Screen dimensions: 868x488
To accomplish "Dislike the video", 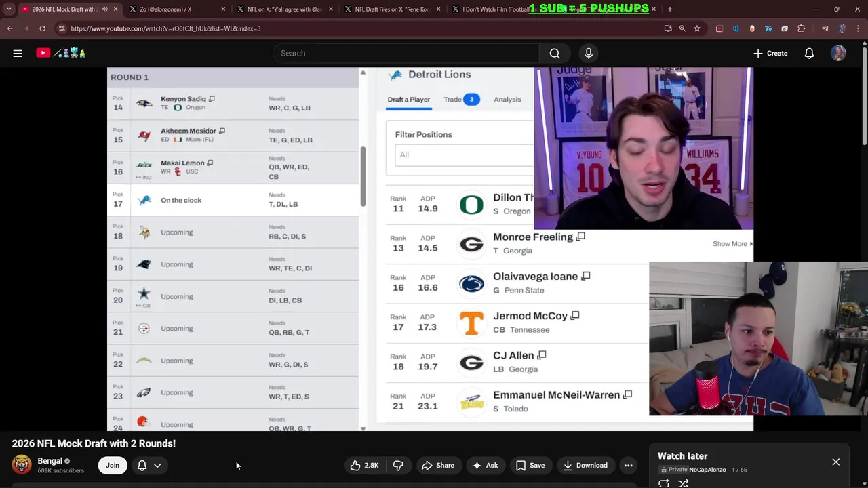I will click(x=398, y=465).
